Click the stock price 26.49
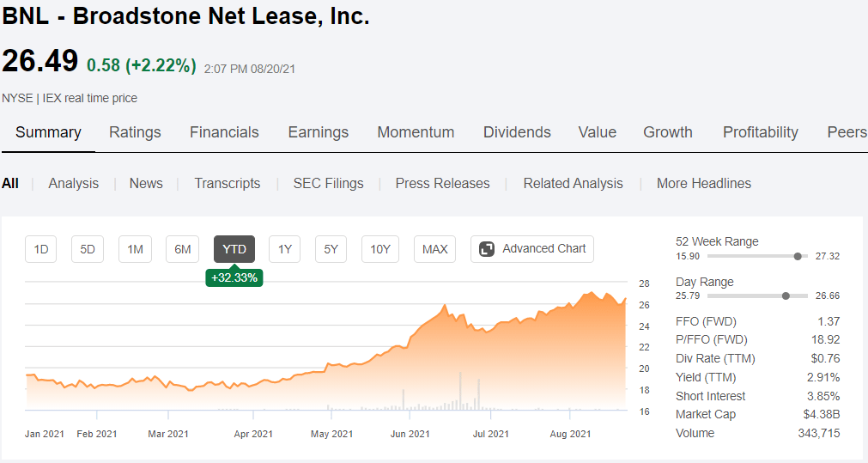868x463 pixels. click(39, 60)
